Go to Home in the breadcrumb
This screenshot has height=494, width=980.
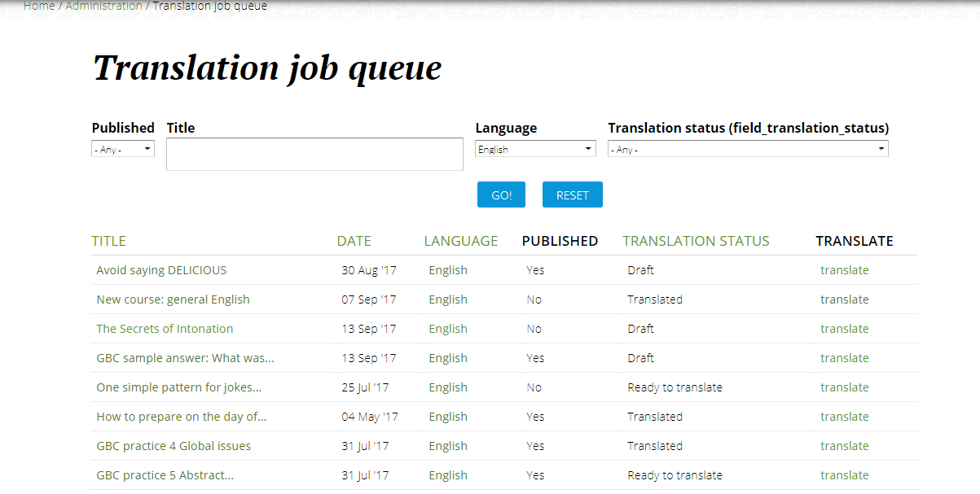pyautogui.click(x=39, y=7)
